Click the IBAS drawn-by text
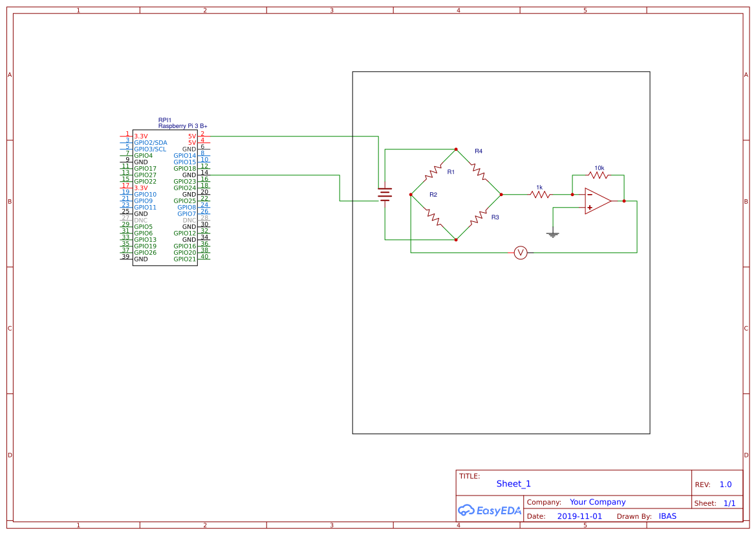756x535 pixels. [x=667, y=516]
